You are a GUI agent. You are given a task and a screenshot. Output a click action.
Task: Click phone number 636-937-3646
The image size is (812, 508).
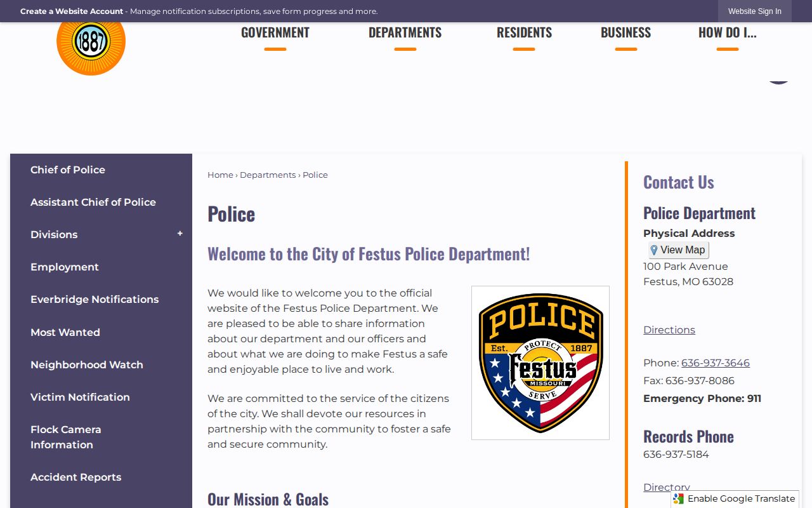pyautogui.click(x=716, y=363)
